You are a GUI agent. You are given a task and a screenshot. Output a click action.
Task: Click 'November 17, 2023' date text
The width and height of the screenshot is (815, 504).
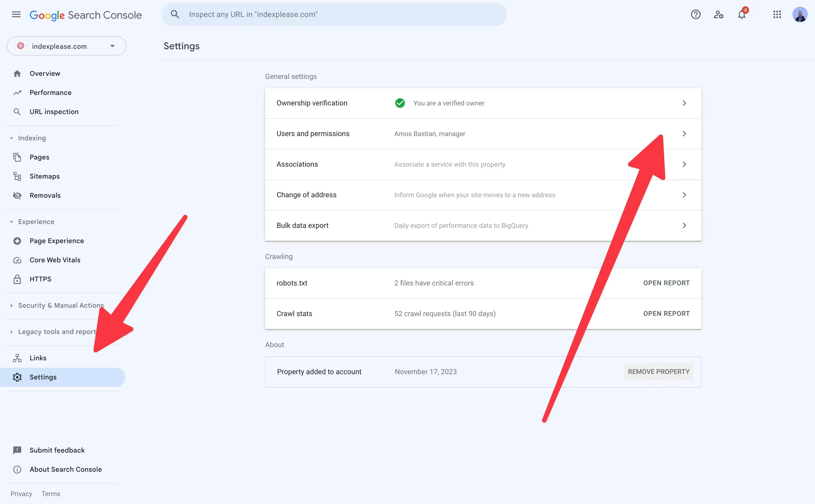(426, 372)
